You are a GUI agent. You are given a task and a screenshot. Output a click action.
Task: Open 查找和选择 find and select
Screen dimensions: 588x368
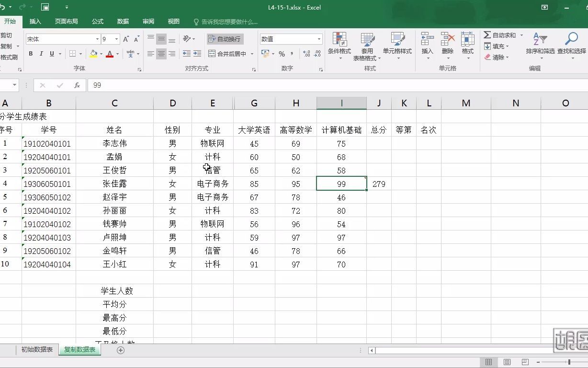tap(571, 46)
